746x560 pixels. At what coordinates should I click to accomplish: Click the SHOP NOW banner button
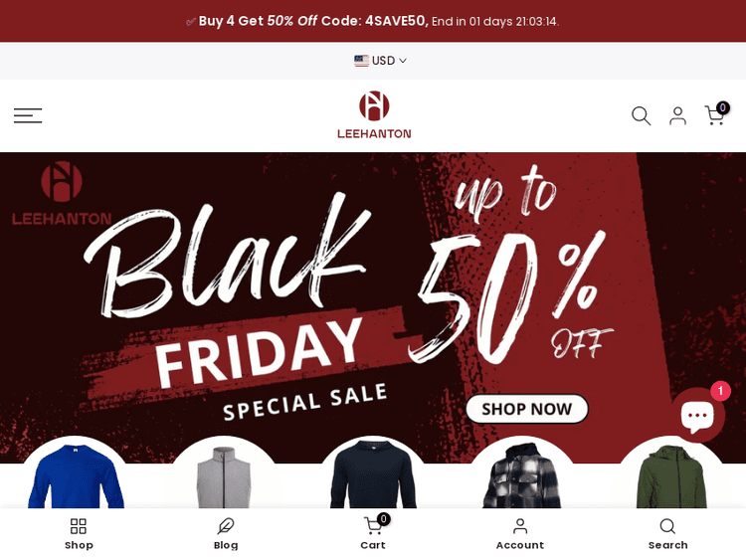(526, 409)
